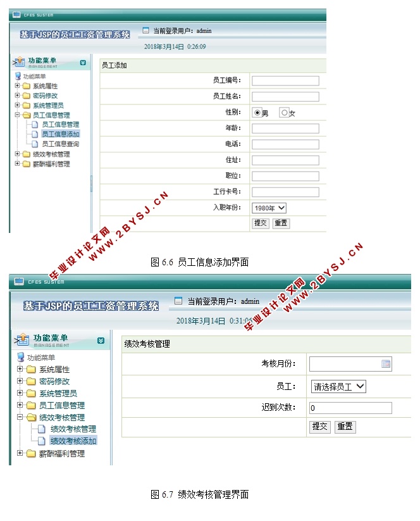Click folder icon of 绩效考核管理 in top tree
The height and width of the screenshot is (521, 420).
coord(27,154)
